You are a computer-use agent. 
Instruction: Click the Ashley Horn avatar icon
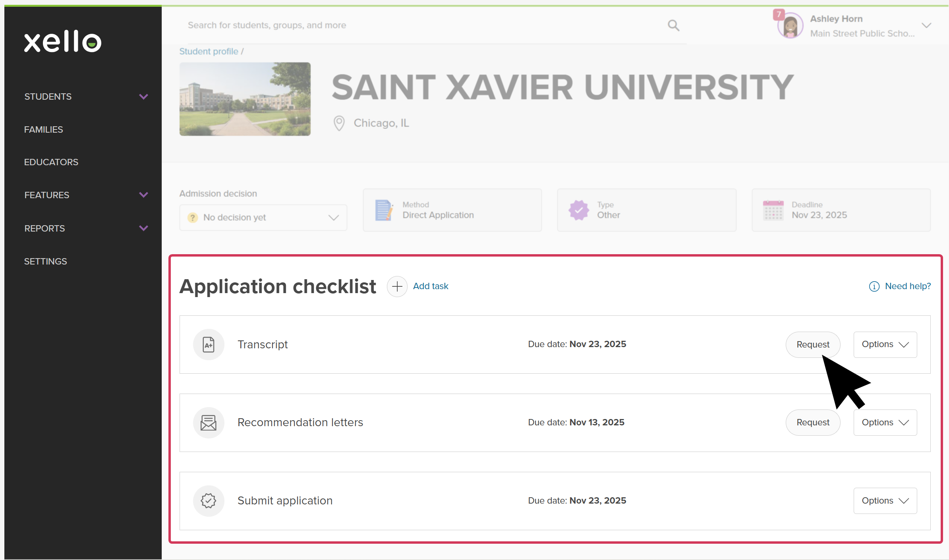[790, 26]
